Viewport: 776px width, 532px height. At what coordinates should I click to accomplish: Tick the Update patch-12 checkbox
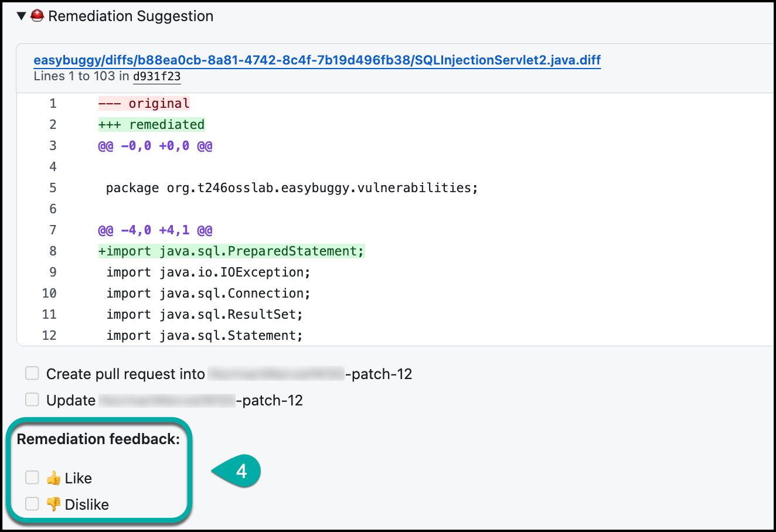(x=32, y=400)
